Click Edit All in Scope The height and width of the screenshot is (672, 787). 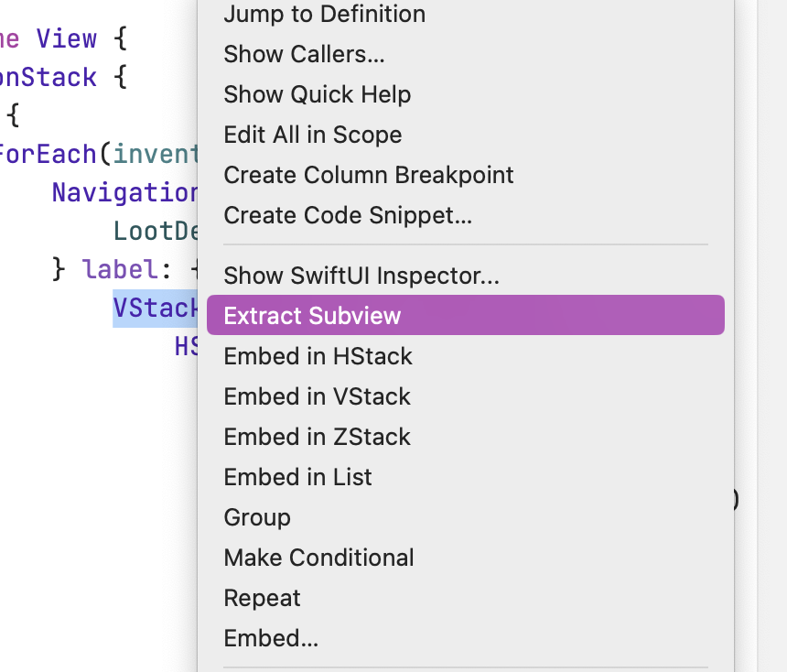312,135
